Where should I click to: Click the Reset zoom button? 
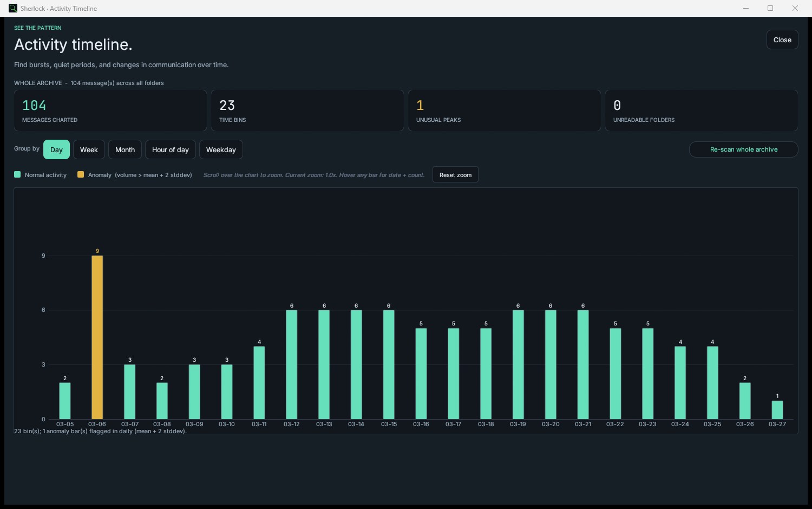pyautogui.click(x=455, y=175)
